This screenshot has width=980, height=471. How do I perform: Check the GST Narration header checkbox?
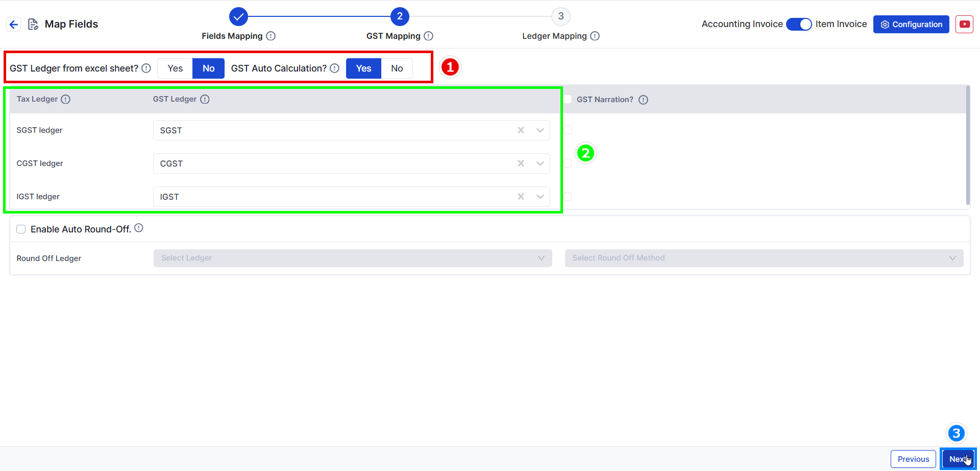(x=567, y=100)
